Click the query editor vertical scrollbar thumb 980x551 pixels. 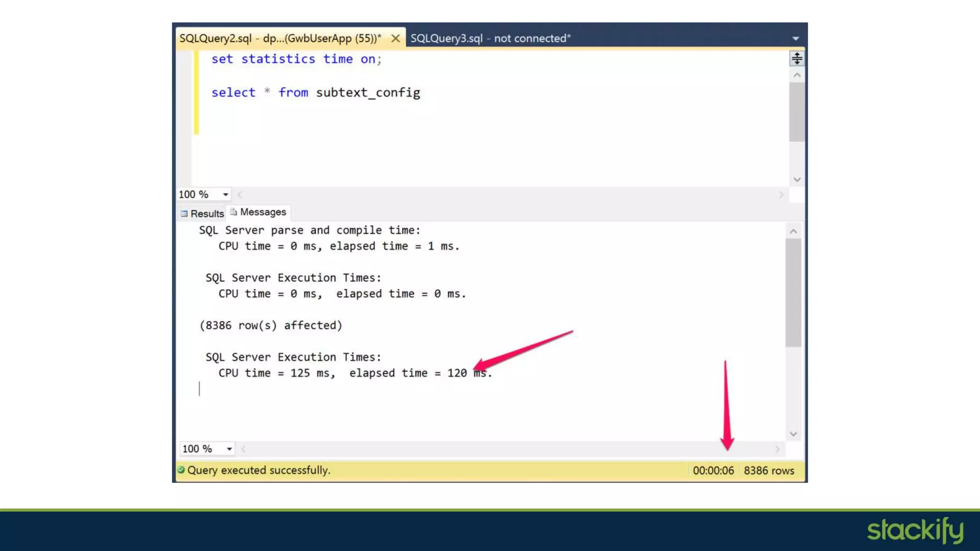point(797,112)
